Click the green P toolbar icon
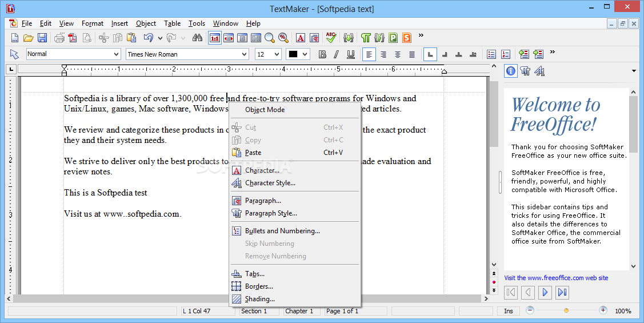 point(393,38)
